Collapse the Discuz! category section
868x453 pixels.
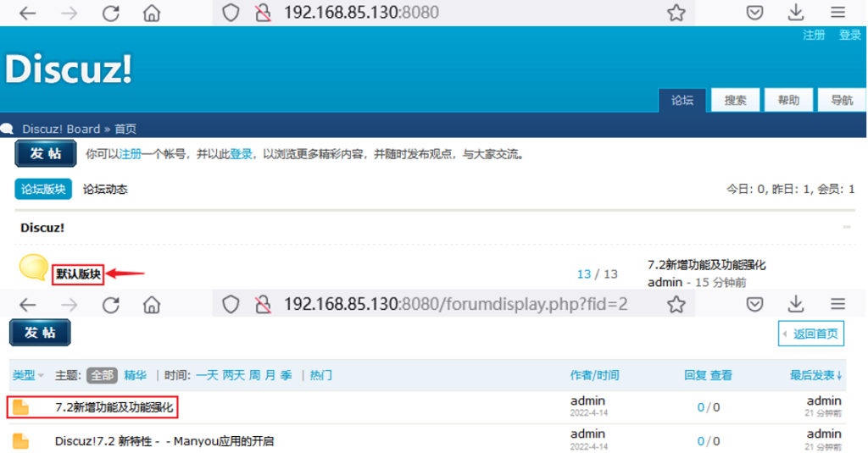[847, 227]
